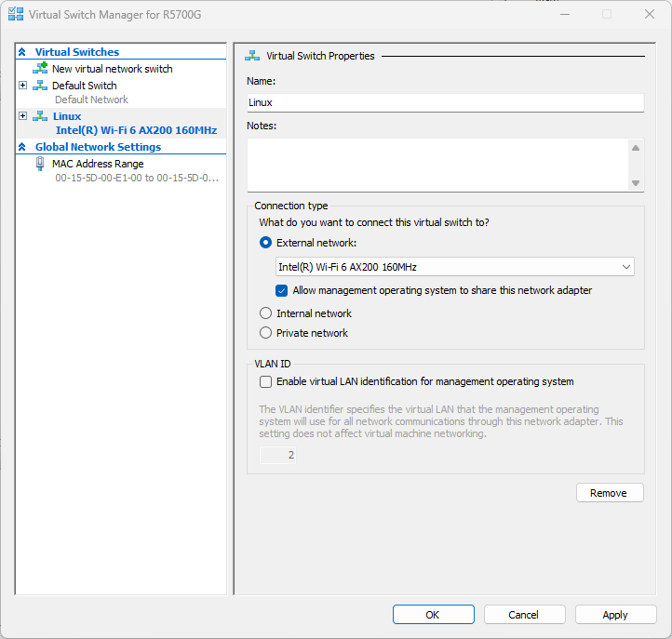Expand the Linux switch tree node
The height and width of the screenshot is (639, 672).
(22, 116)
